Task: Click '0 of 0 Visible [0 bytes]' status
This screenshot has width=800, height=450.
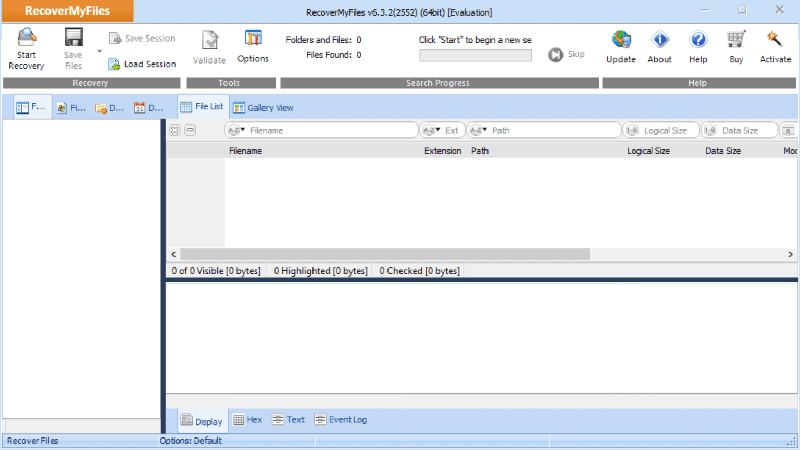Action: pos(216,271)
